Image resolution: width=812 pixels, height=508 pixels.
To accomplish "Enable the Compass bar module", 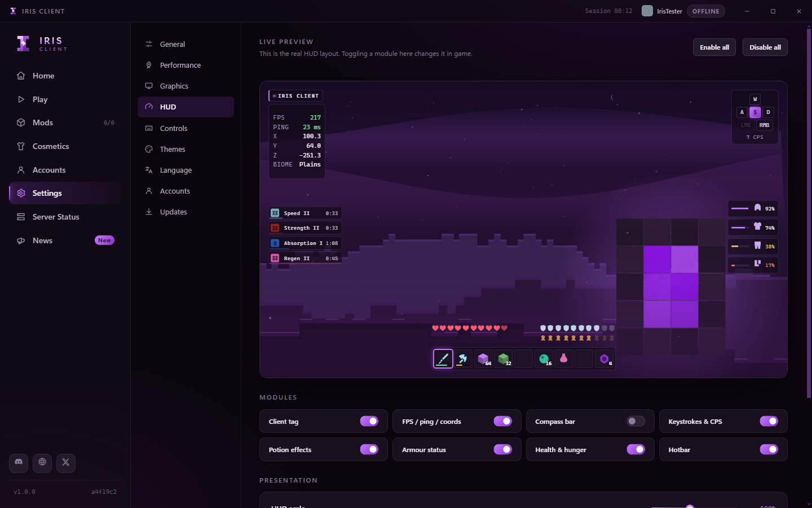I will pos(636,421).
